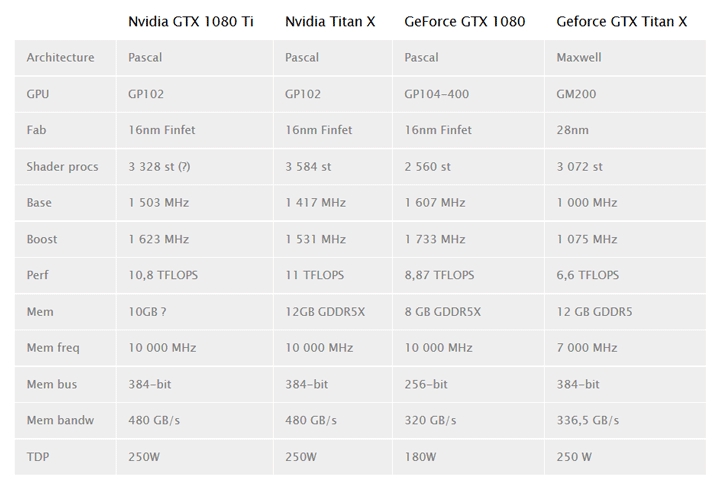The width and height of the screenshot is (720, 485).
Task: Select the GP104-400 GPU cell
Action: point(436,94)
